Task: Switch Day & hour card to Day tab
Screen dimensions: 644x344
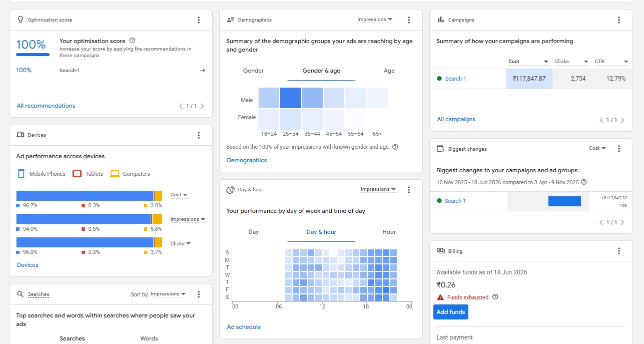Action: (x=254, y=232)
